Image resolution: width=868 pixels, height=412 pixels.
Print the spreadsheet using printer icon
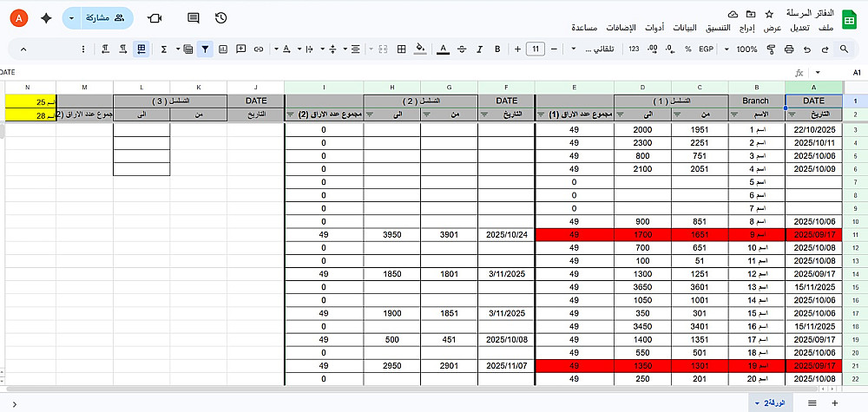coord(789,49)
